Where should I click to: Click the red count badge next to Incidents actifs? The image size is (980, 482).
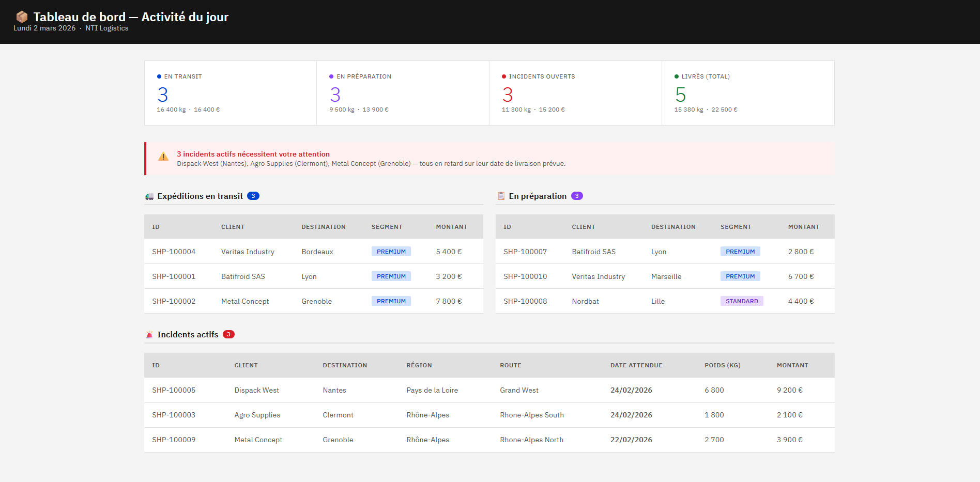(228, 334)
